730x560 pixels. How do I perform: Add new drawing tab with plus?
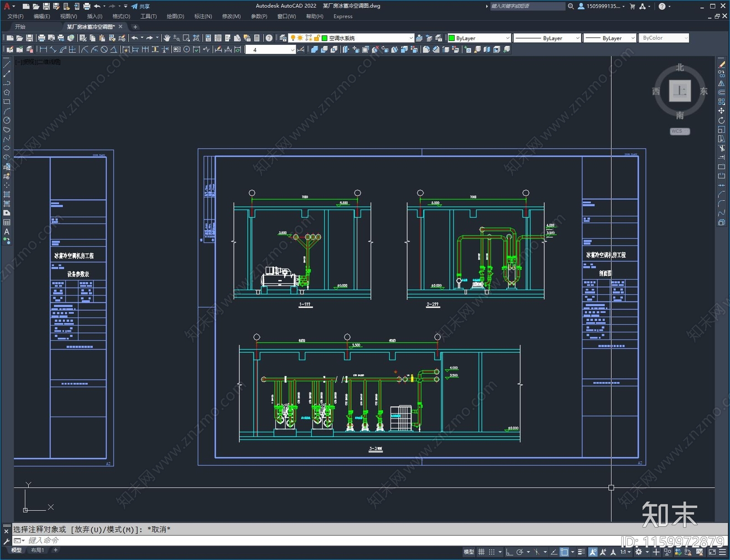(135, 27)
